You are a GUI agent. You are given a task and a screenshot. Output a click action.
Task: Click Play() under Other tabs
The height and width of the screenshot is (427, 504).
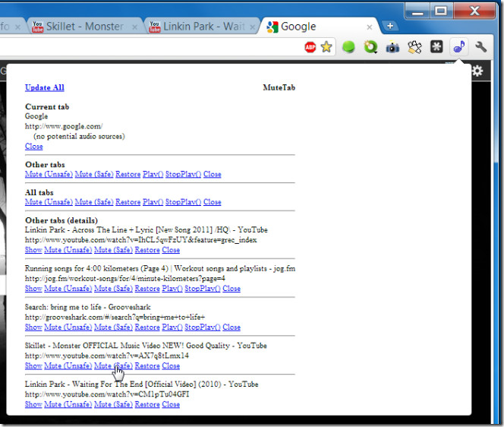point(153,175)
